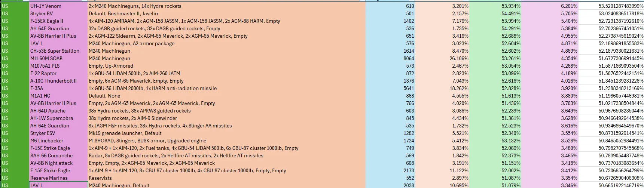Click the 4.026% cell
The height and width of the screenshot is (188, 644).
[x=550, y=81]
